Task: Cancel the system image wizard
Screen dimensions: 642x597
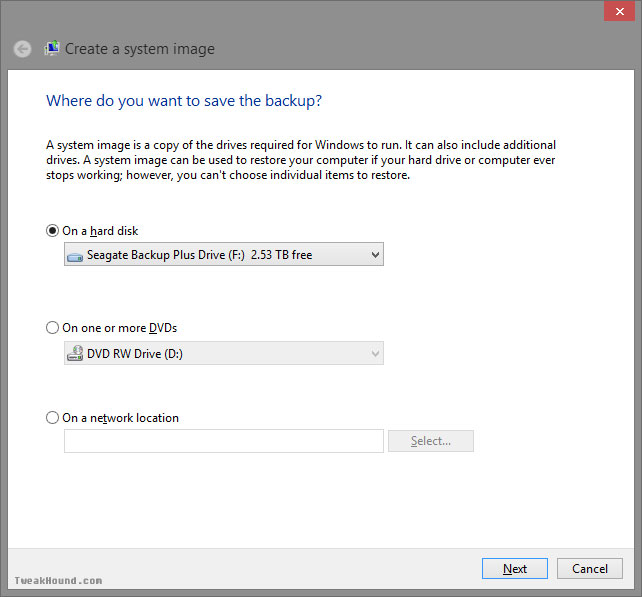Action: tap(590, 568)
